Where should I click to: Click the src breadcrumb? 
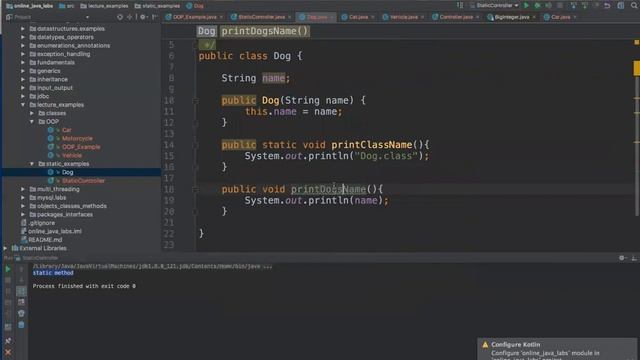[67, 6]
